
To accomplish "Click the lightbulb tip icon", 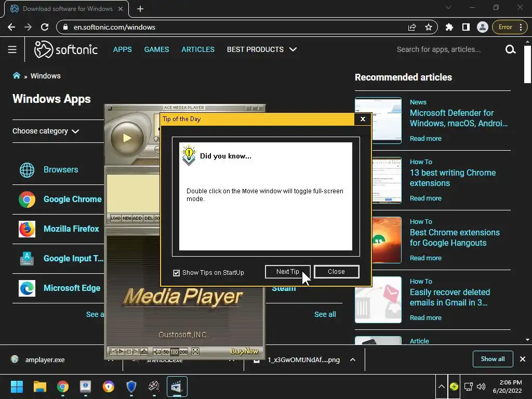I will tap(189, 155).
